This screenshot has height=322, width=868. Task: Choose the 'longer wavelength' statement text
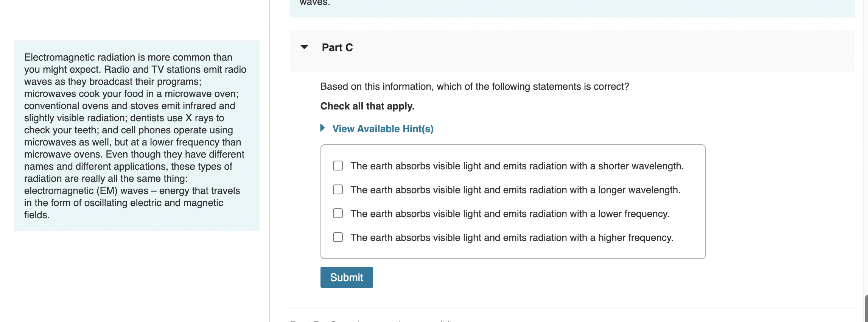click(515, 190)
